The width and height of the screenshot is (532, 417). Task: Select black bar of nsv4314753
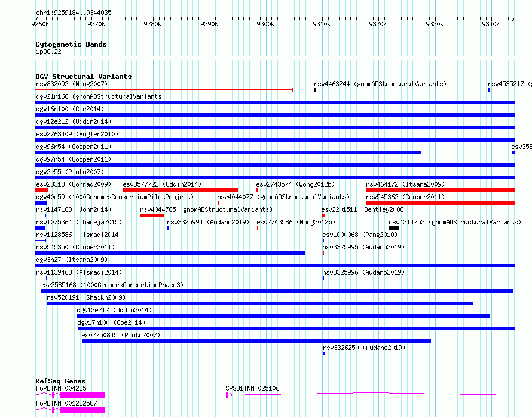[x=393, y=228]
